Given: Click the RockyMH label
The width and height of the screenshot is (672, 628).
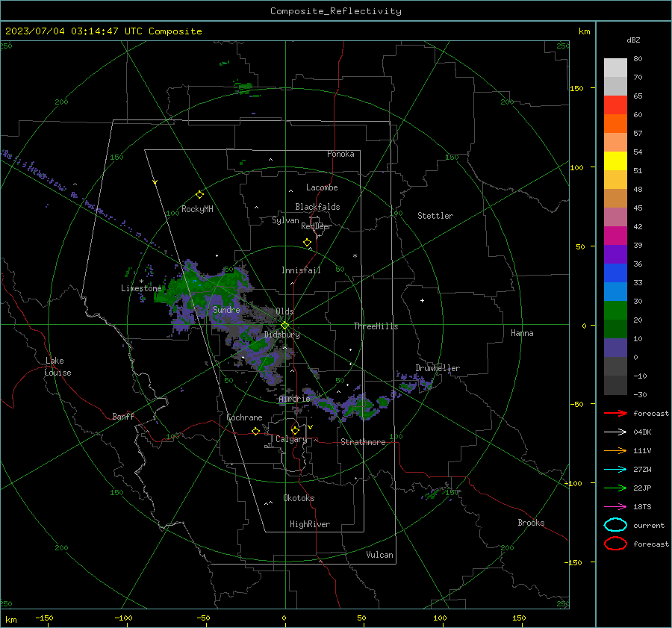Looking at the screenshot, I should coord(197,209).
